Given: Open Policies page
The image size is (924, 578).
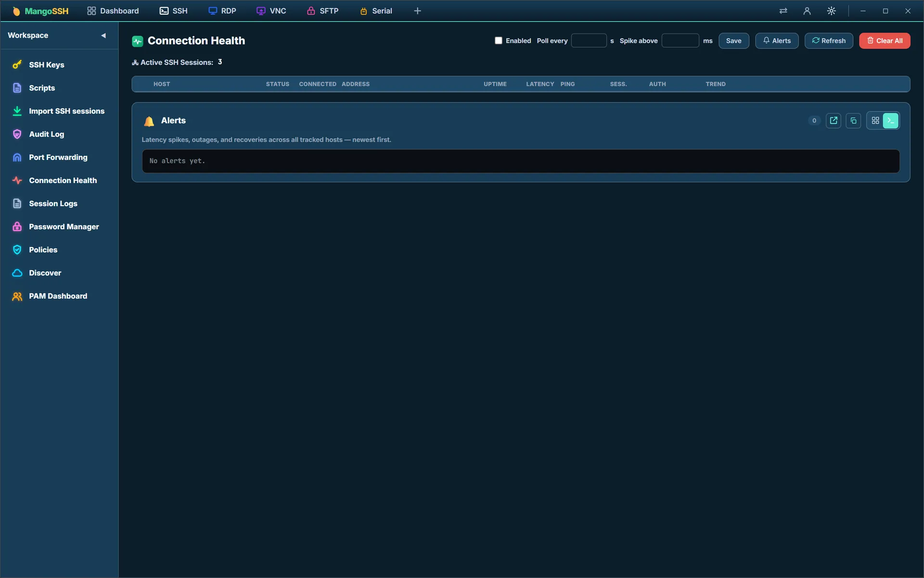Looking at the screenshot, I should pos(59,250).
